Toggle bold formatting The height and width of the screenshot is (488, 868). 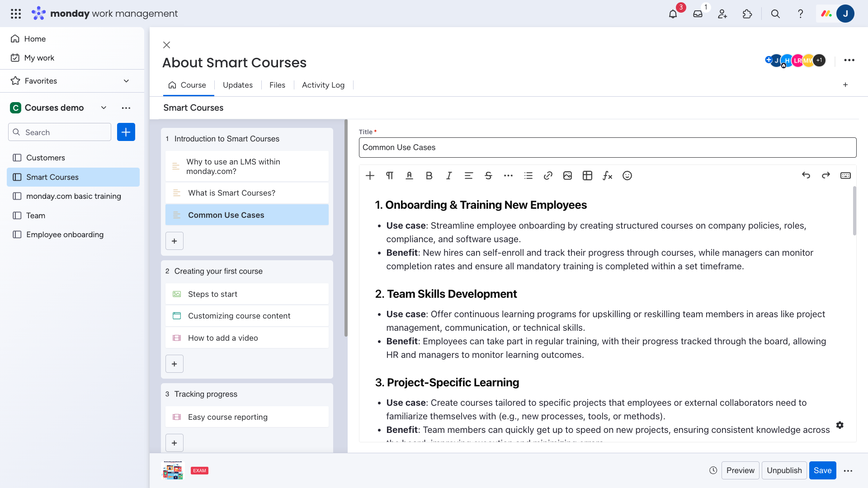pos(429,176)
